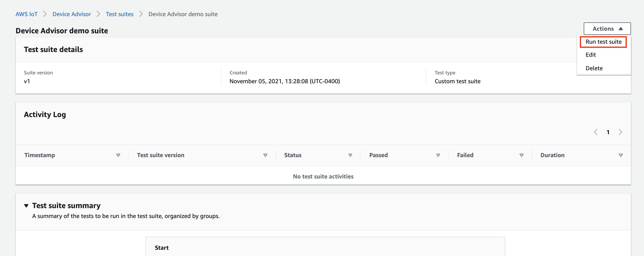
Task: Select Edit from the Actions menu
Action: pos(591,55)
